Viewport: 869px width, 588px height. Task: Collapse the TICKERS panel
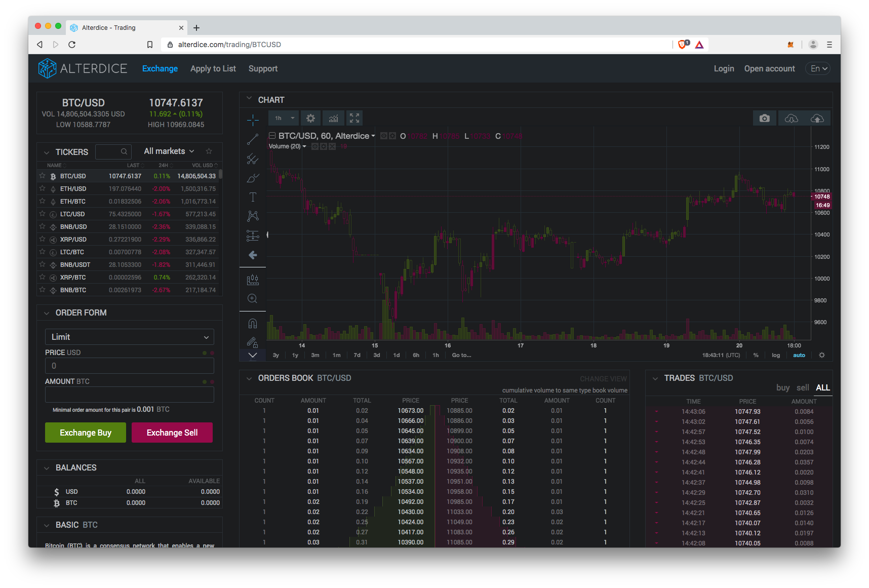(47, 152)
